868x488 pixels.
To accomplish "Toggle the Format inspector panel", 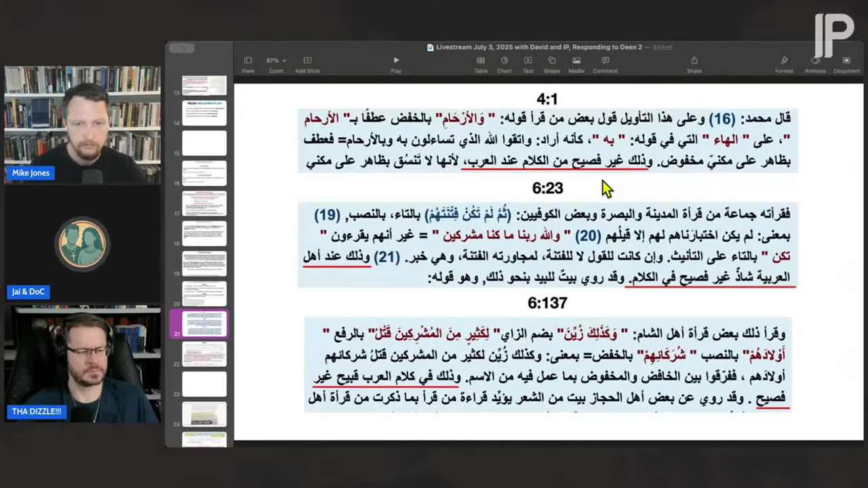I will click(784, 61).
